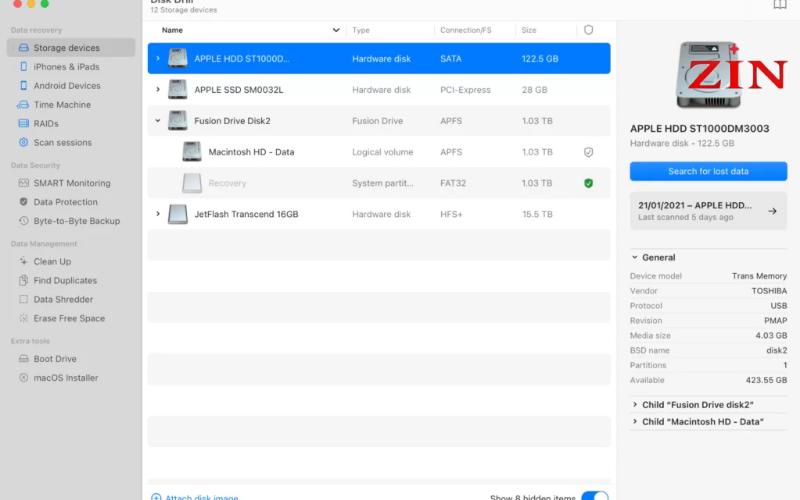Click the book help icon top right
Screen dimensions: 800x500
tap(780, 5)
